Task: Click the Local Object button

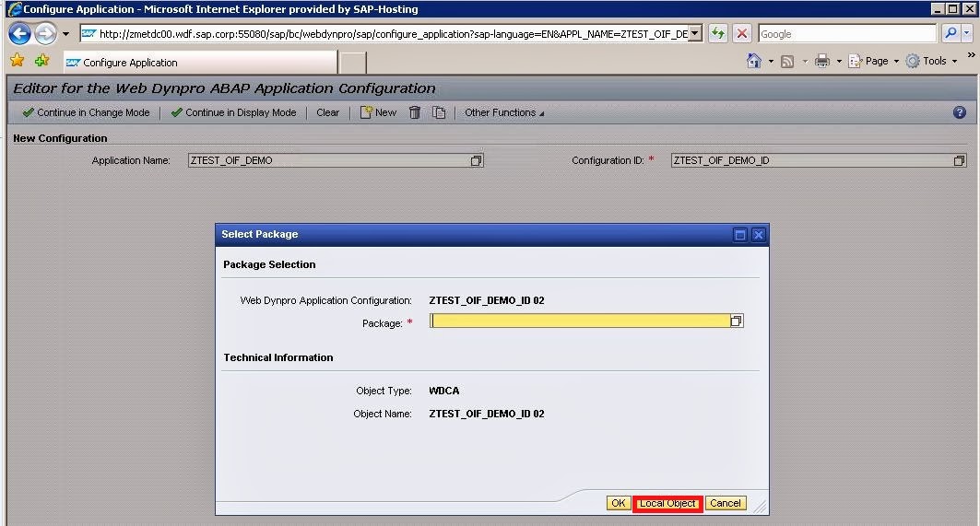Action: click(667, 503)
